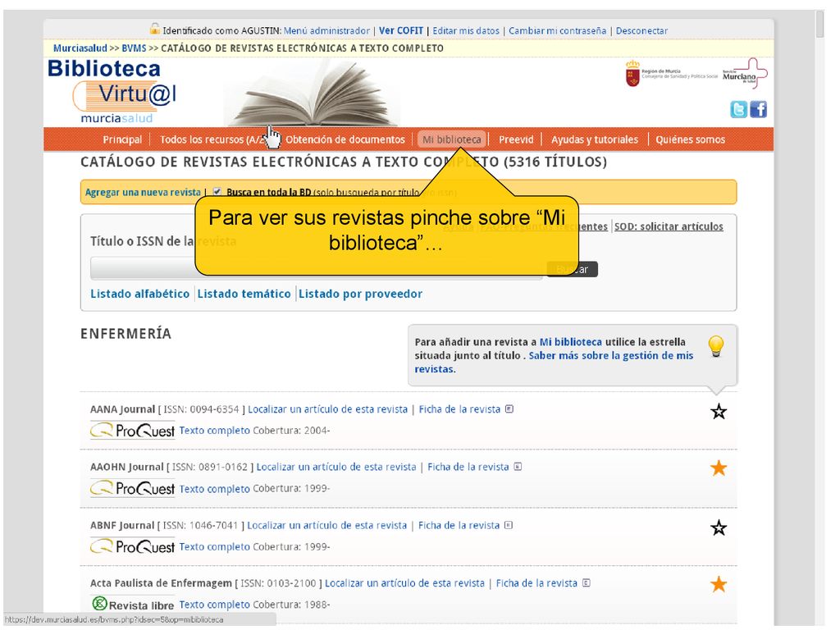Open Ficha de la revista for AAOHN Journal

point(468,467)
